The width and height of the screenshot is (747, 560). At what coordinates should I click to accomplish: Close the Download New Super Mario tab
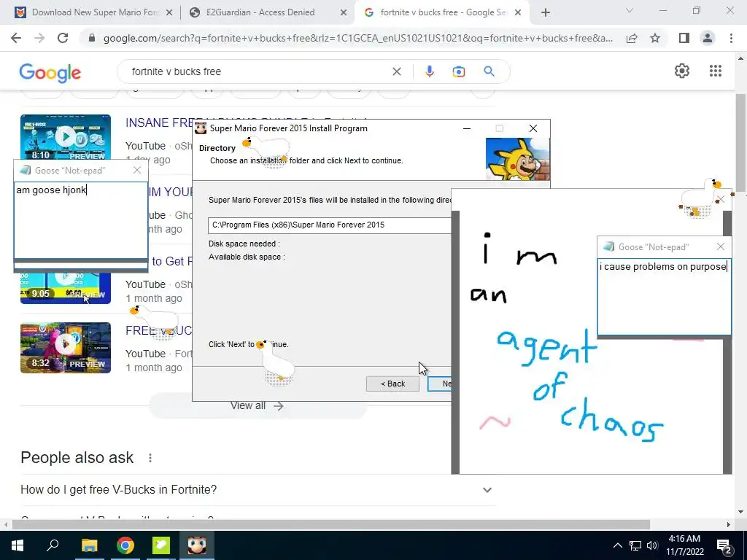(x=169, y=13)
